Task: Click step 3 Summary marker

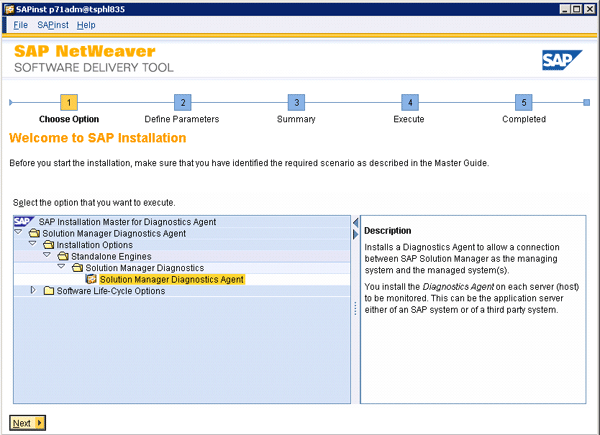Action: [x=297, y=103]
